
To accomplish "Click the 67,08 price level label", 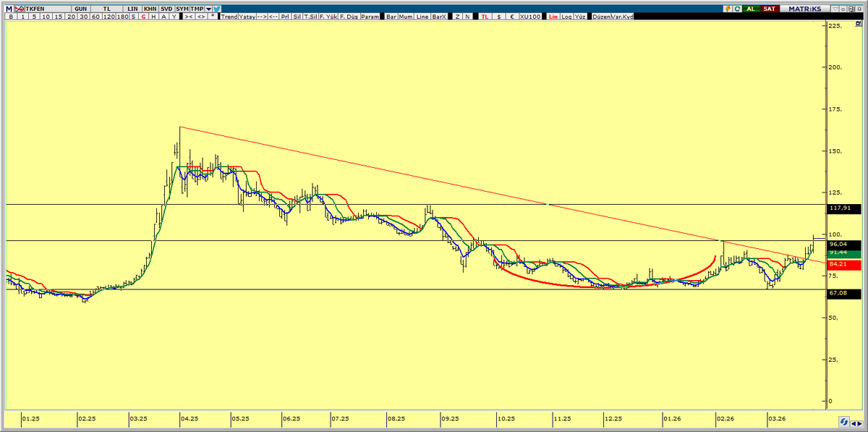I will [x=843, y=293].
